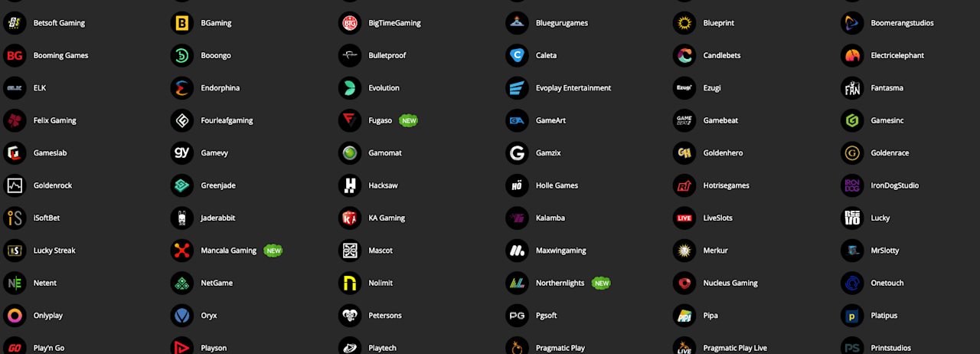This screenshot has width=980, height=354.
Task: Select the Caleta blue logo icon
Action: 517,55
